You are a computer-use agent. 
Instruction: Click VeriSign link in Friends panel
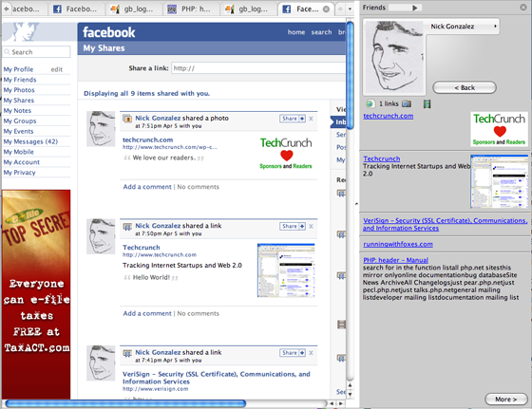point(446,224)
